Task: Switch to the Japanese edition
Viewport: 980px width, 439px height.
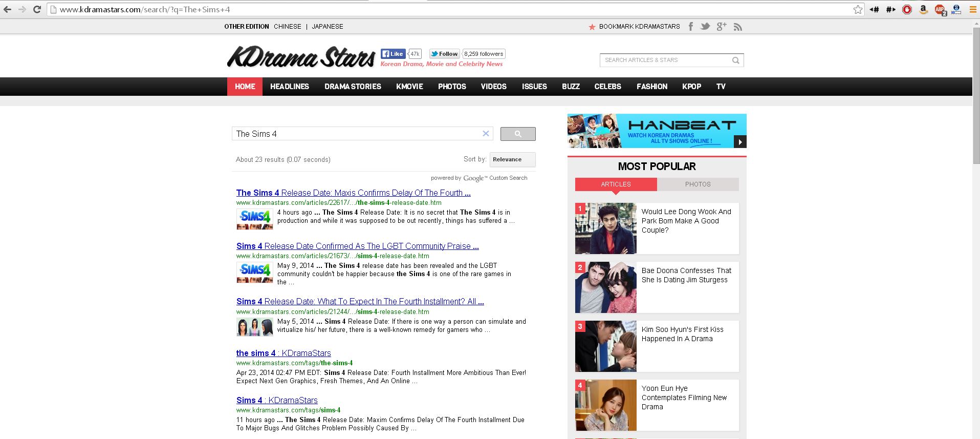Action: 328,27
